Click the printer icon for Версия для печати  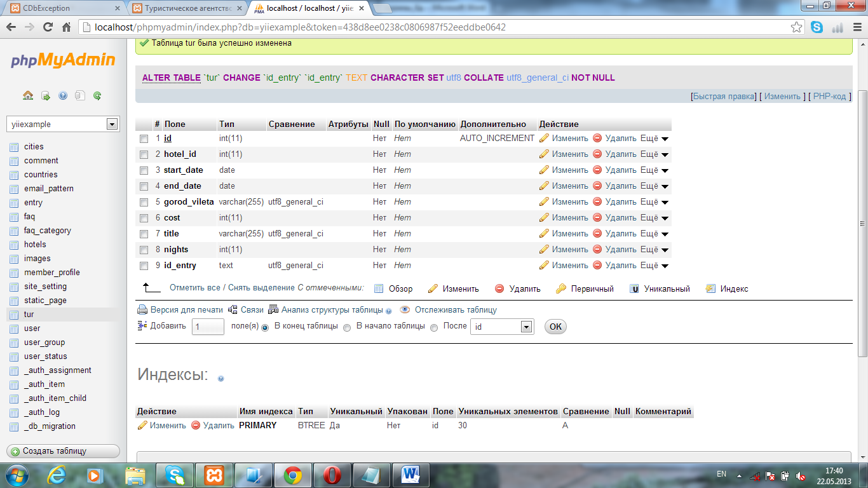(x=142, y=309)
